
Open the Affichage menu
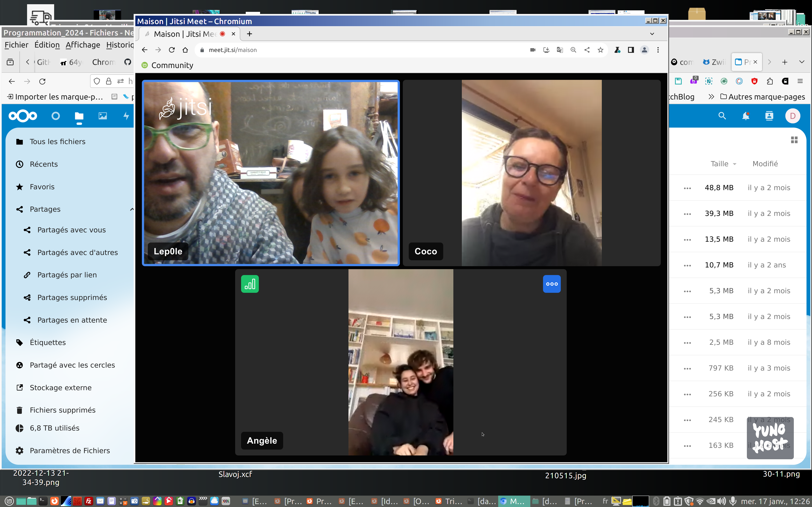coord(82,45)
